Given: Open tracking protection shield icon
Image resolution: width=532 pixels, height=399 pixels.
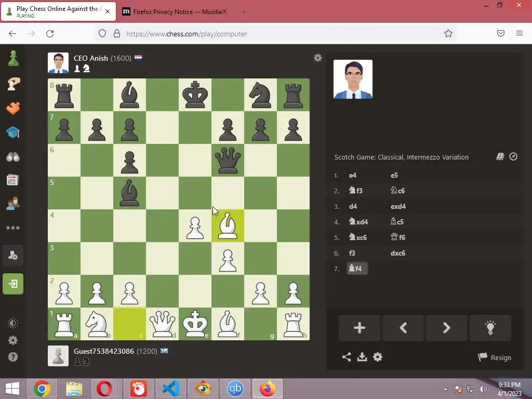Looking at the screenshot, I should click(102, 33).
